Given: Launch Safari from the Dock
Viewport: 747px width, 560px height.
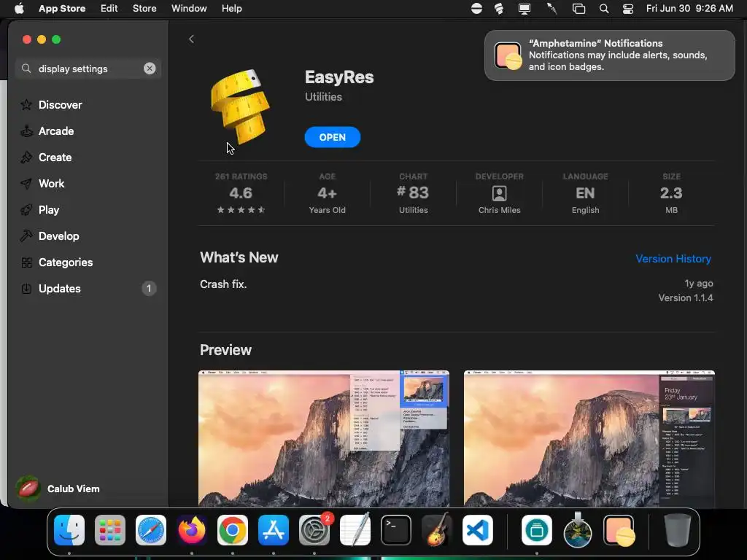Looking at the screenshot, I should [150, 530].
